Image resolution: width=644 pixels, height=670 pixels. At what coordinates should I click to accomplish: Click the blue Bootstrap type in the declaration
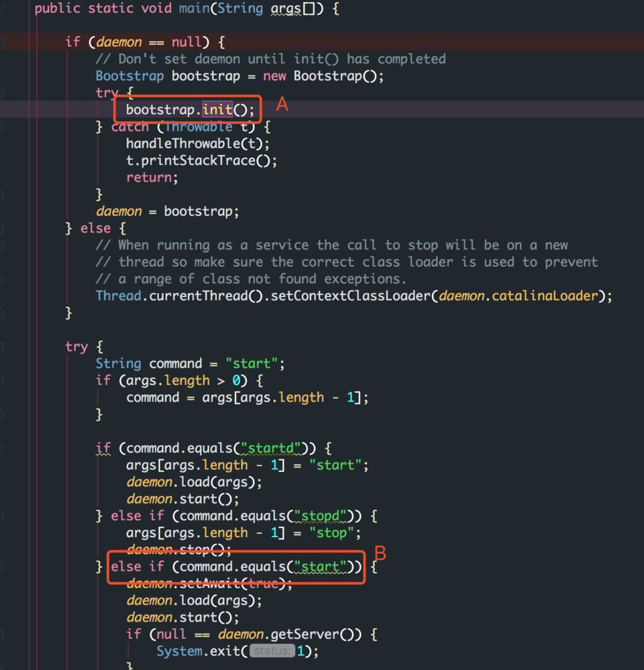[x=129, y=76]
